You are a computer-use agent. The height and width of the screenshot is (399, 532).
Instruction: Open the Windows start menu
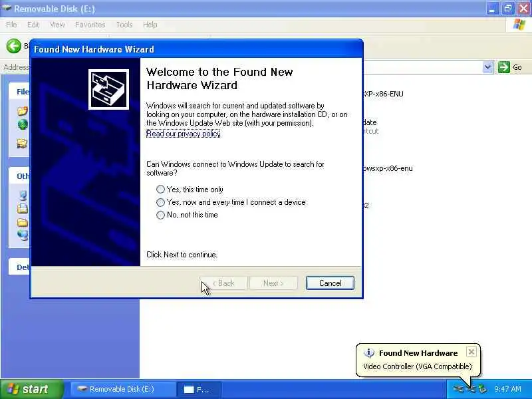[31, 389]
